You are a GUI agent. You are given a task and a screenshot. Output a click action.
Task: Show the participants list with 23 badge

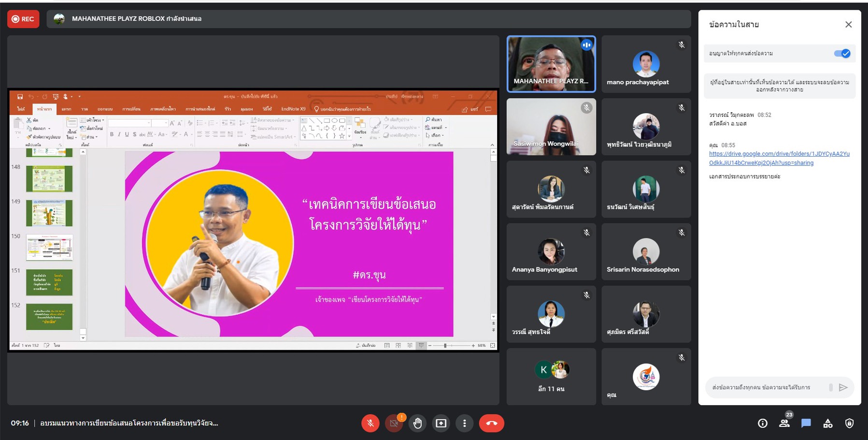pyautogui.click(x=784, y=424)
